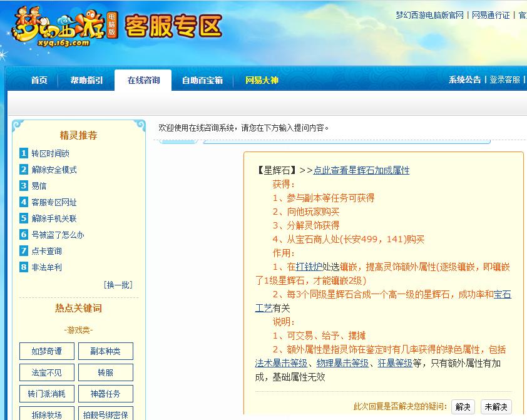Screen dimensions: 527x420
Task: Follow the 狂暴等级 link
Action: (395, 363)
